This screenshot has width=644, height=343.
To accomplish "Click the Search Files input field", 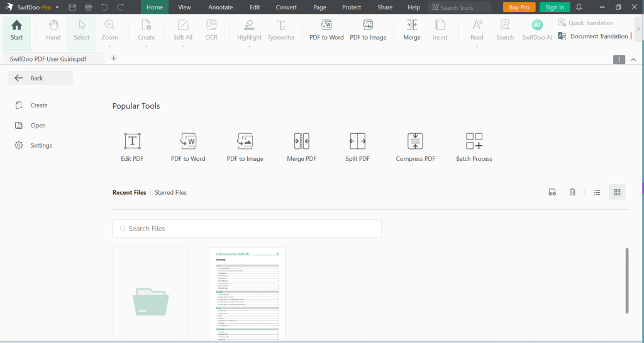I will coord(247,229).
